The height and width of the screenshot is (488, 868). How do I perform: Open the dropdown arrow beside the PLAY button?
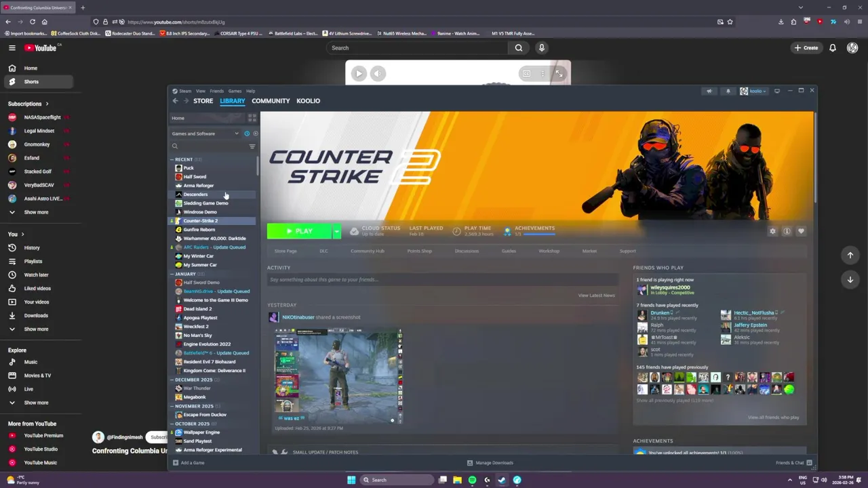(x=336, y=231)
